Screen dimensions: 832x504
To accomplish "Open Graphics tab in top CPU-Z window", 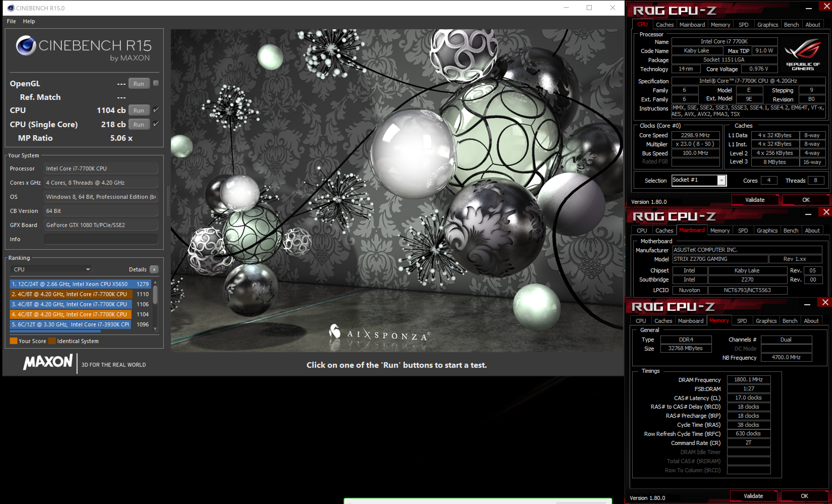I will [767, 25].
